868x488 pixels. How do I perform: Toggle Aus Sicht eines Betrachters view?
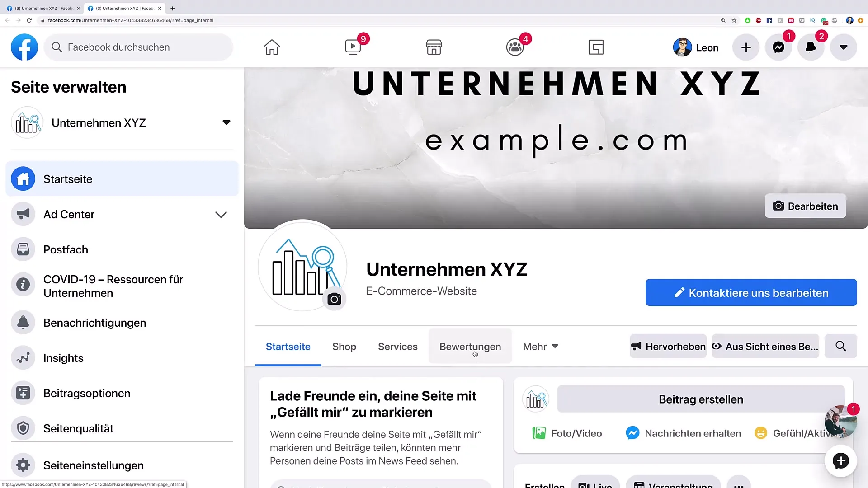(765, 346)
